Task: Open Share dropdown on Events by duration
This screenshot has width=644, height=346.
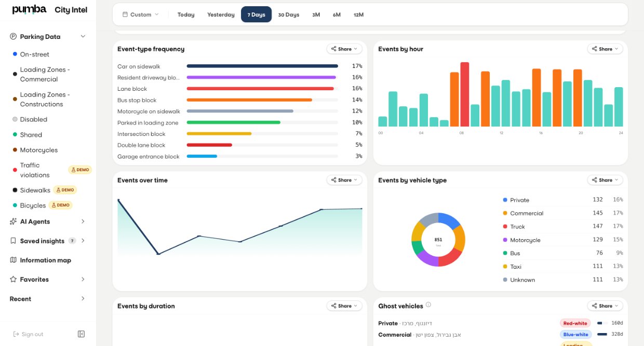Action: pyautogui.click(x=344, y=306)
